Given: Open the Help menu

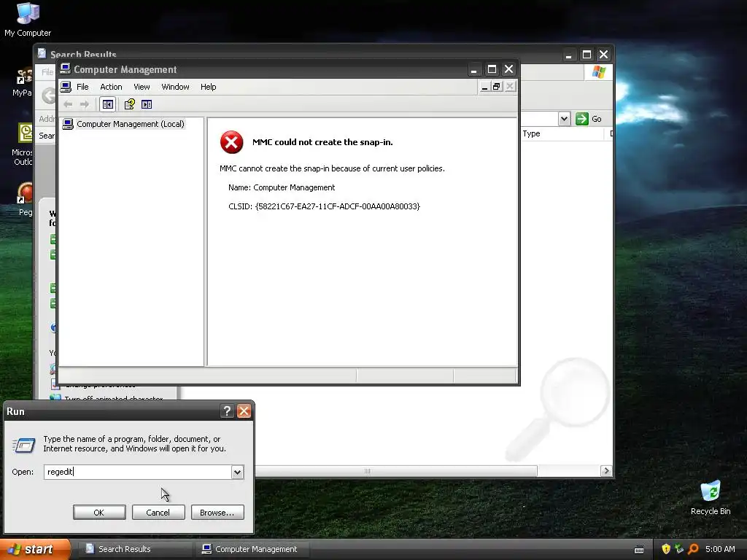Looking at the screenshot, I should 208,87.
